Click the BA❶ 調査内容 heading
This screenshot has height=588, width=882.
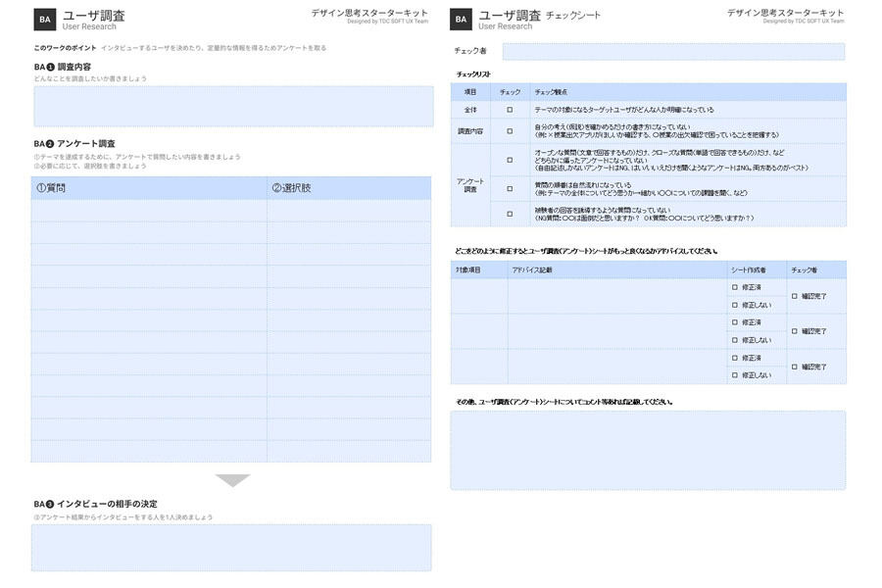click(63, 67)
